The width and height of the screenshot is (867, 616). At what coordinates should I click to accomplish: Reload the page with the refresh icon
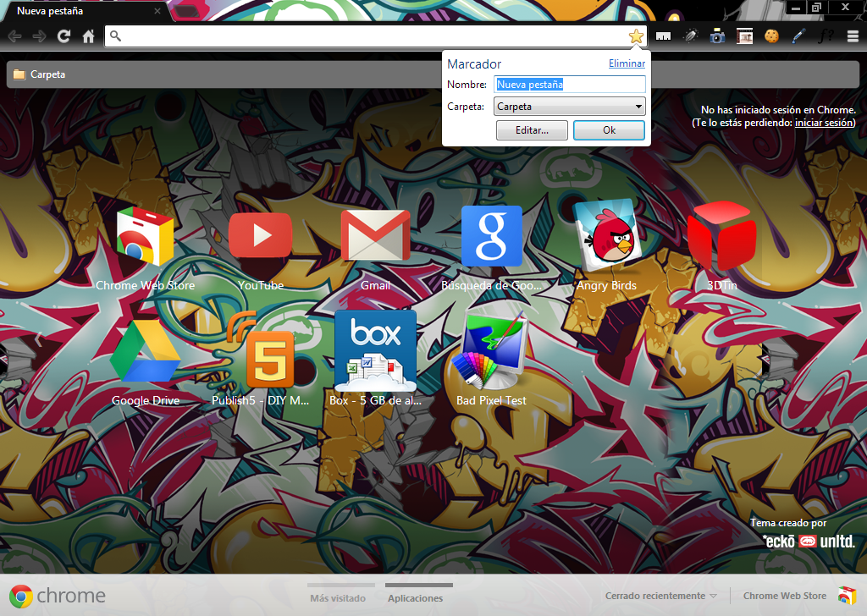[64, 36]
